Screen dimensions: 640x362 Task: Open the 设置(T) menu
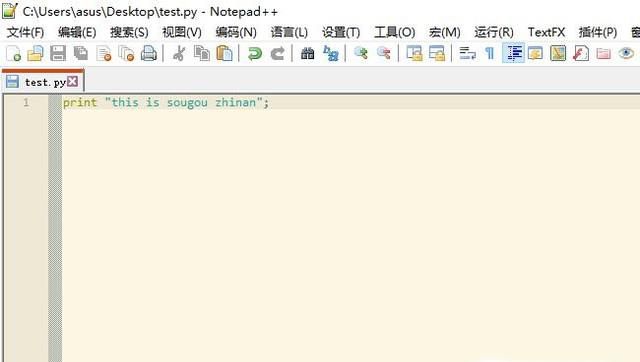coord(341,32)
